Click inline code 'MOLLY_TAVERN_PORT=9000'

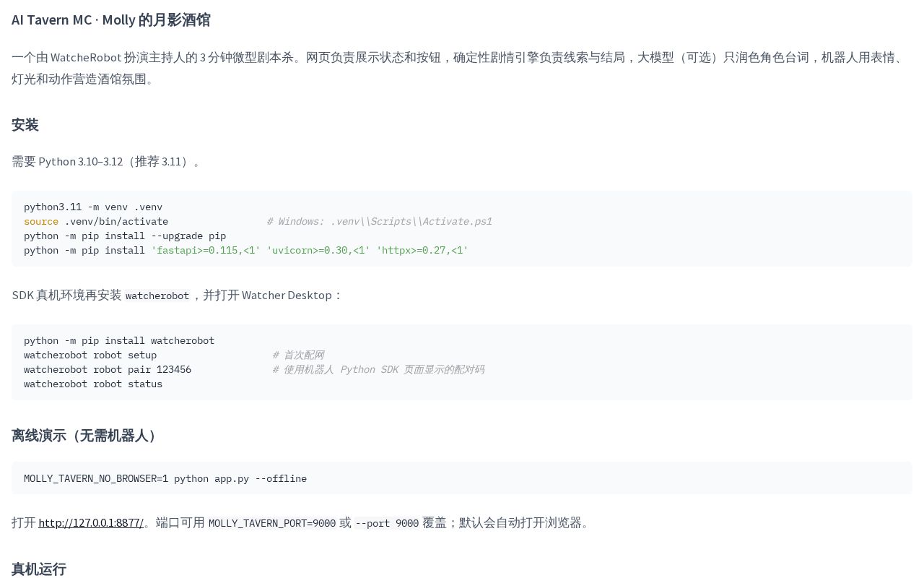(272, 522)
